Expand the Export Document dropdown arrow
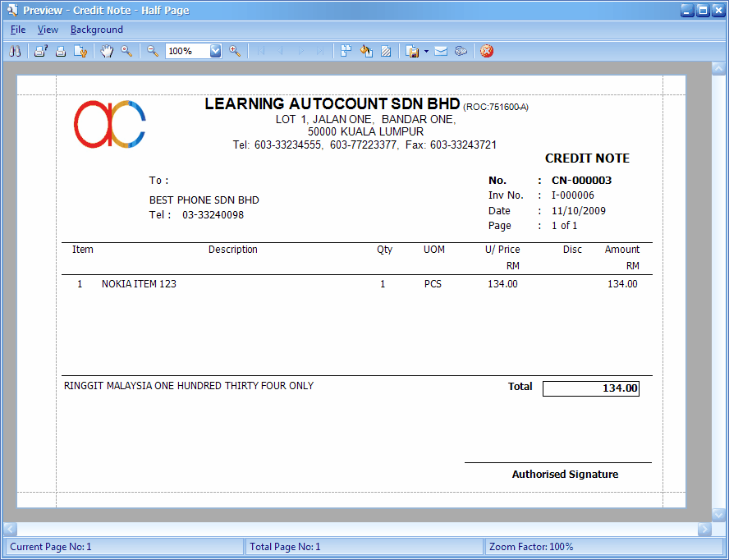 point(426,51)
